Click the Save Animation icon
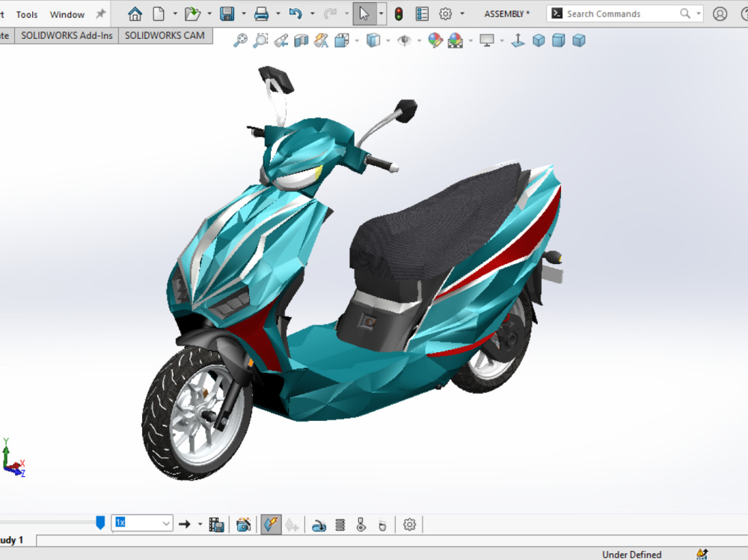The image size is (748, 560). (x=218, y=524)
